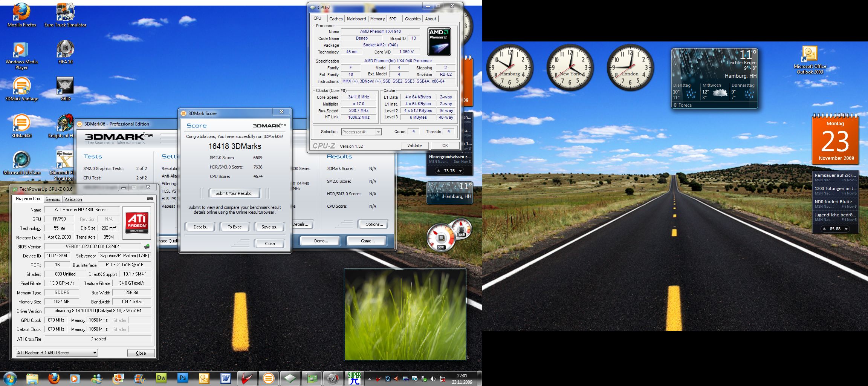Click Game button in 3DMark06
The height and width of the screenshot is (386, 868).
pos(368,241)
